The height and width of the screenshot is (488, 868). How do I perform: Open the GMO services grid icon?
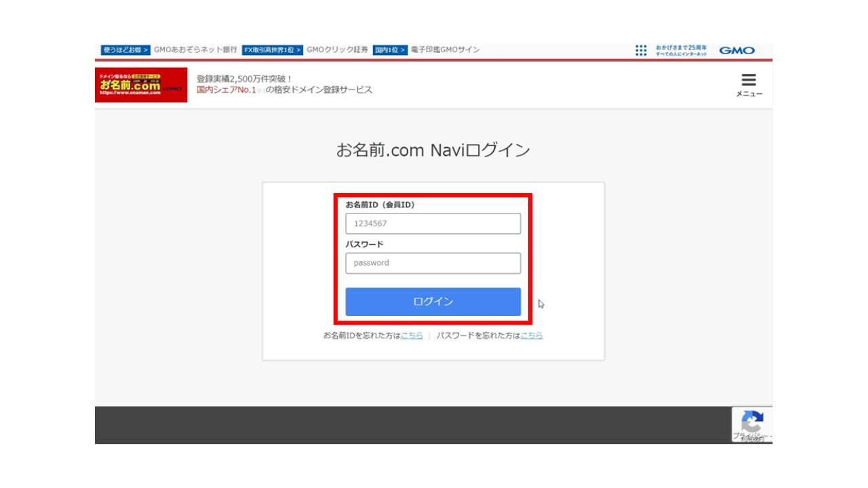[640, 50]
